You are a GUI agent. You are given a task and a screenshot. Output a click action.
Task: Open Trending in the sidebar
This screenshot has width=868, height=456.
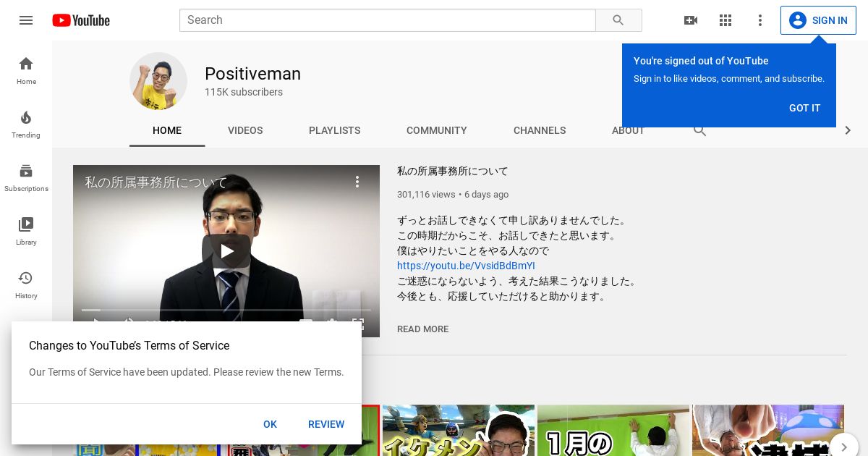(26, 124)
